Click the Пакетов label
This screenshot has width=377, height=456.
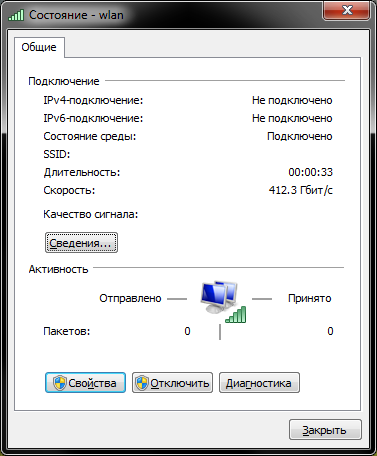67,331
